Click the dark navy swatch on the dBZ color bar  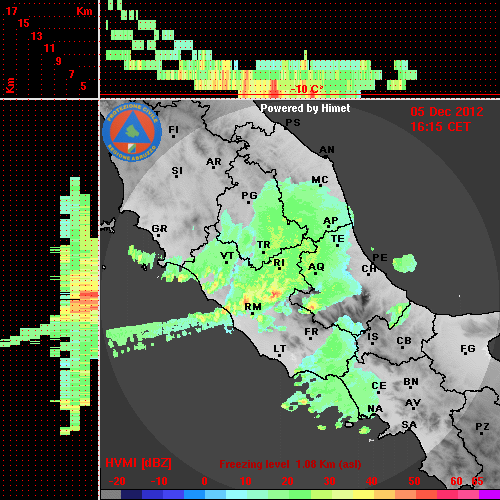click(131, 495)
